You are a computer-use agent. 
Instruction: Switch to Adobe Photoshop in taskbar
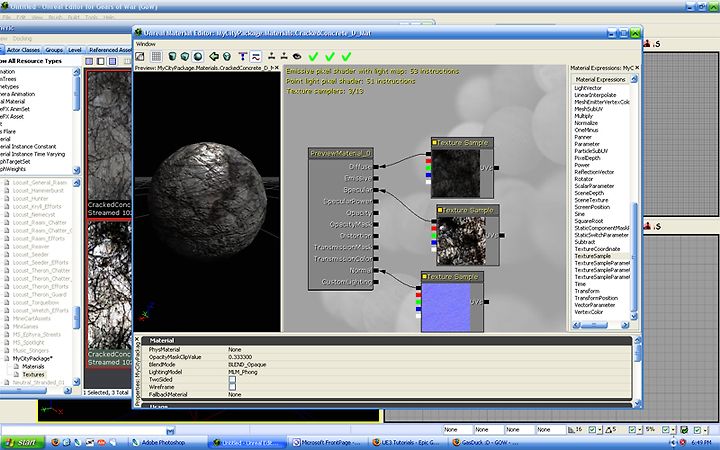point(163,443)
